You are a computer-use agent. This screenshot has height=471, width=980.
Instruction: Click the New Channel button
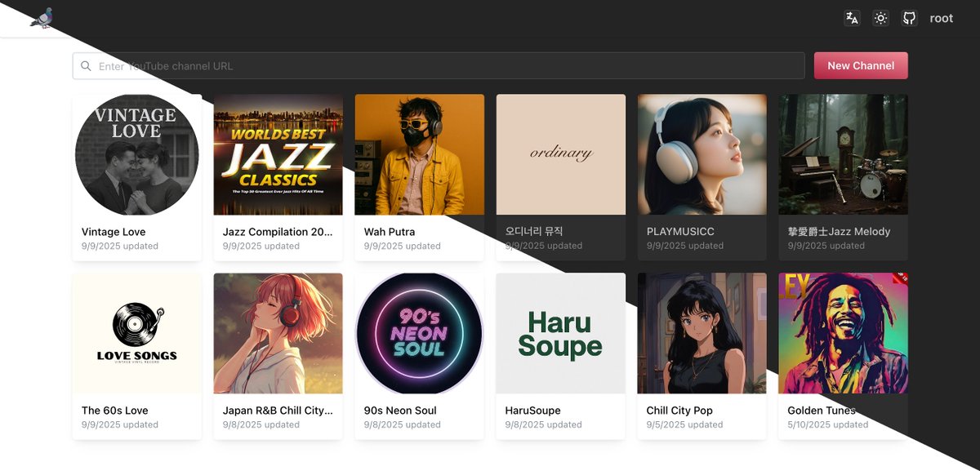pos(860,66)
